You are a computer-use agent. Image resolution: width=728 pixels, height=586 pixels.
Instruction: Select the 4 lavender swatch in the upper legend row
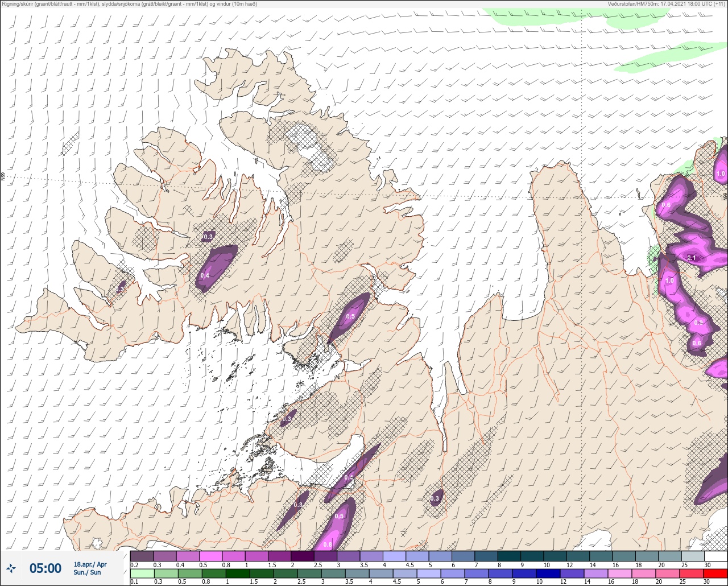coord(394,556)
